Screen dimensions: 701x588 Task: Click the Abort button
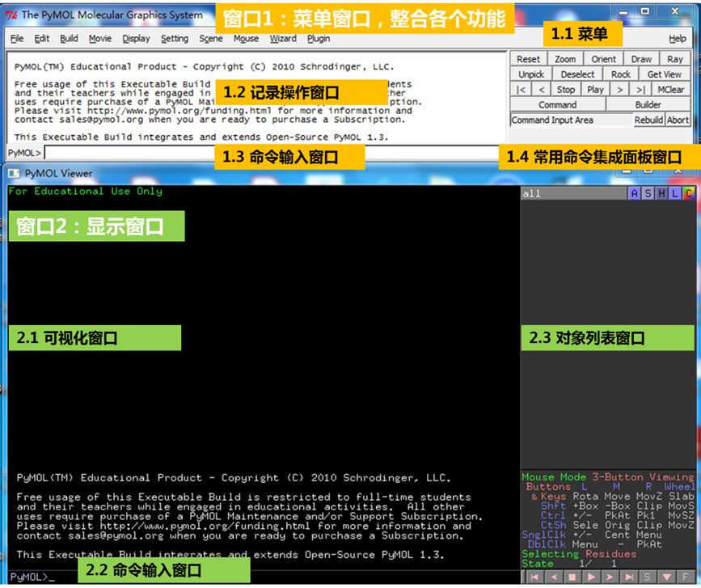pyautogui.click(x=678, y=120)
